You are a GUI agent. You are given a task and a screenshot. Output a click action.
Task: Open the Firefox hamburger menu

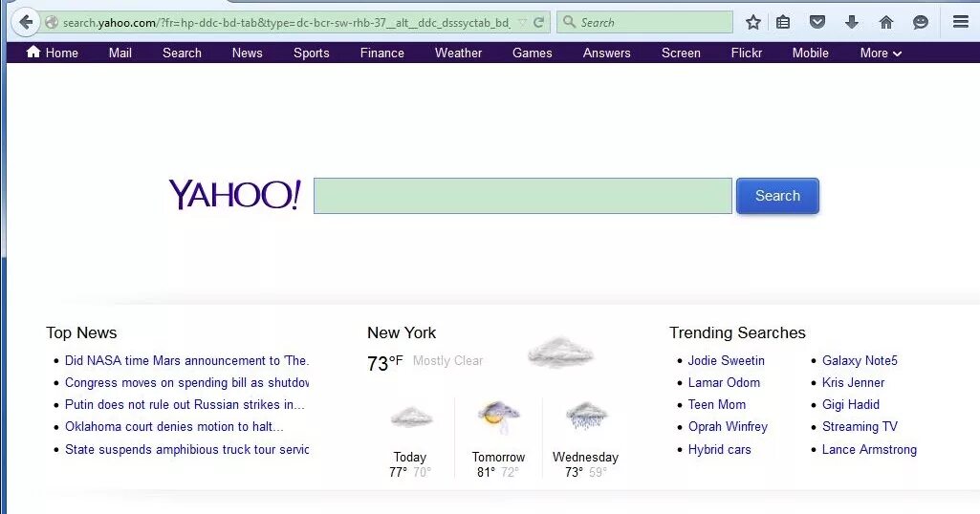pyautogui.click(x=961, y=22)
